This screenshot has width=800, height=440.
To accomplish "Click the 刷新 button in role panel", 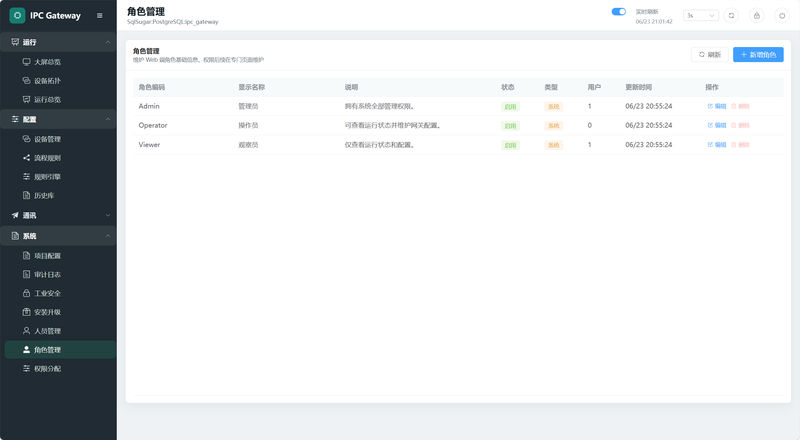I will [710, 55].
